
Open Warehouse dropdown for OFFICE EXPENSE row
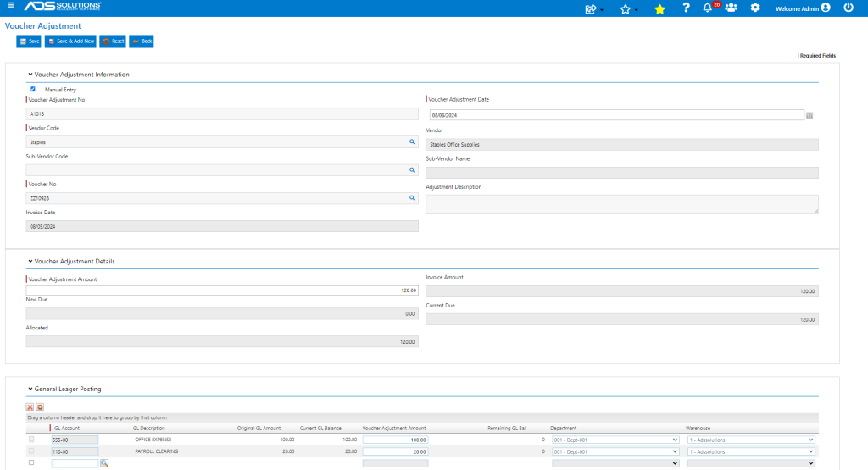pos(751,440)
